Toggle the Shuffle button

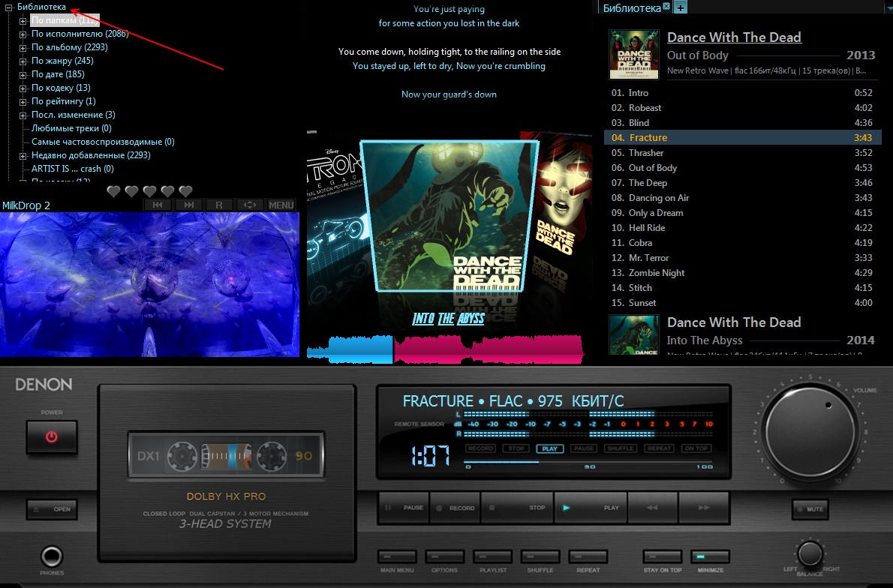pyautogui.click(x=540, y=557)
